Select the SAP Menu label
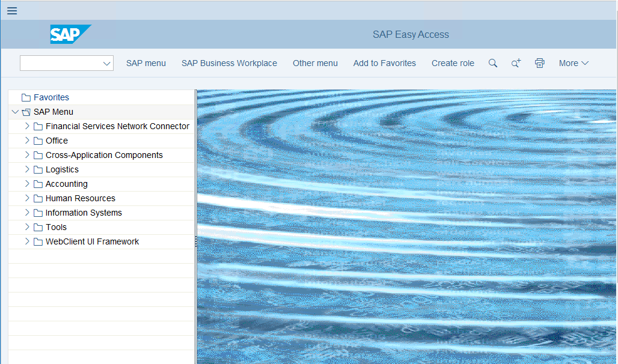The height and width of the screenshot is (364, 618). click(x=54, y=112)
